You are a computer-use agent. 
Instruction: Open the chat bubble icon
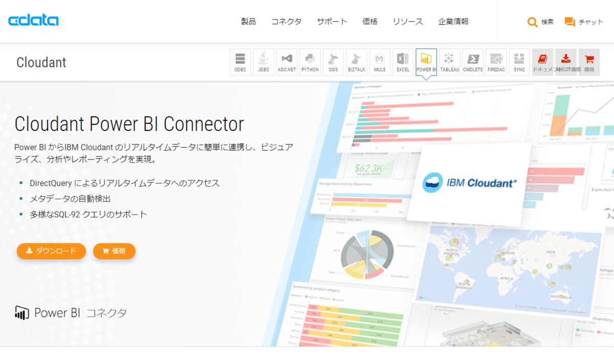tap(569, 22)
